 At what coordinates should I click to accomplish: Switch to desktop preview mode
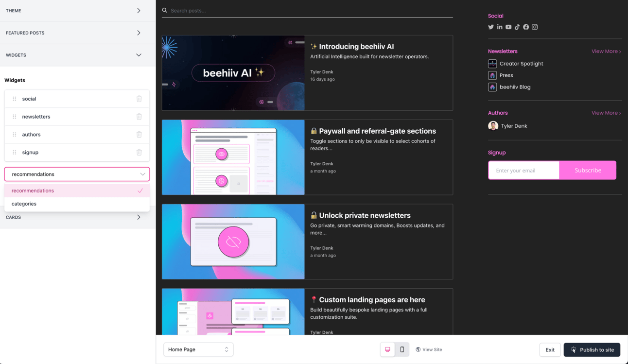click(x=387, y=349)
